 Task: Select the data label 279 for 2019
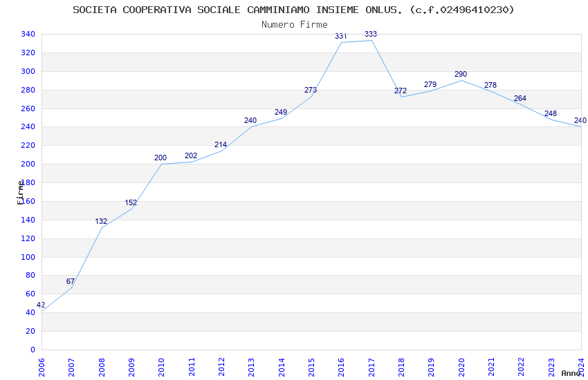click(x=430, y=84)
